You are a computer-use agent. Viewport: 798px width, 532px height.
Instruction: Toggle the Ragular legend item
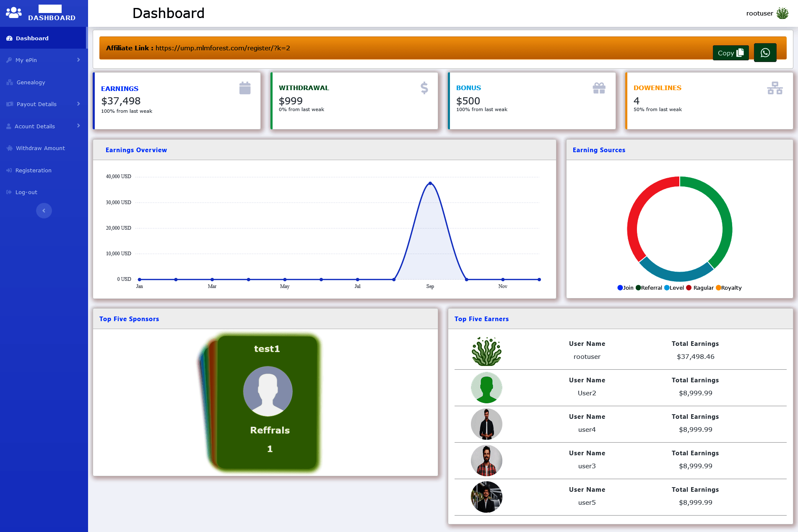[699, 288]
